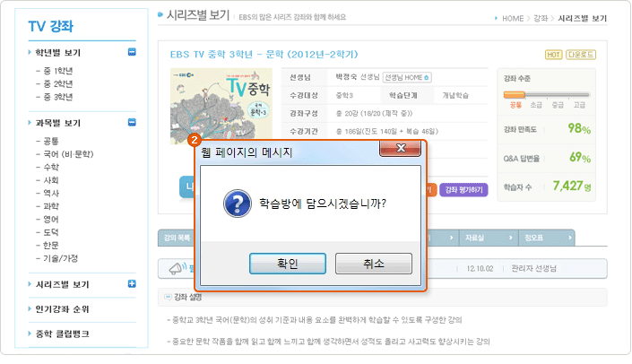
Task: Select the 역사 subject
Action: coord(51,193)
